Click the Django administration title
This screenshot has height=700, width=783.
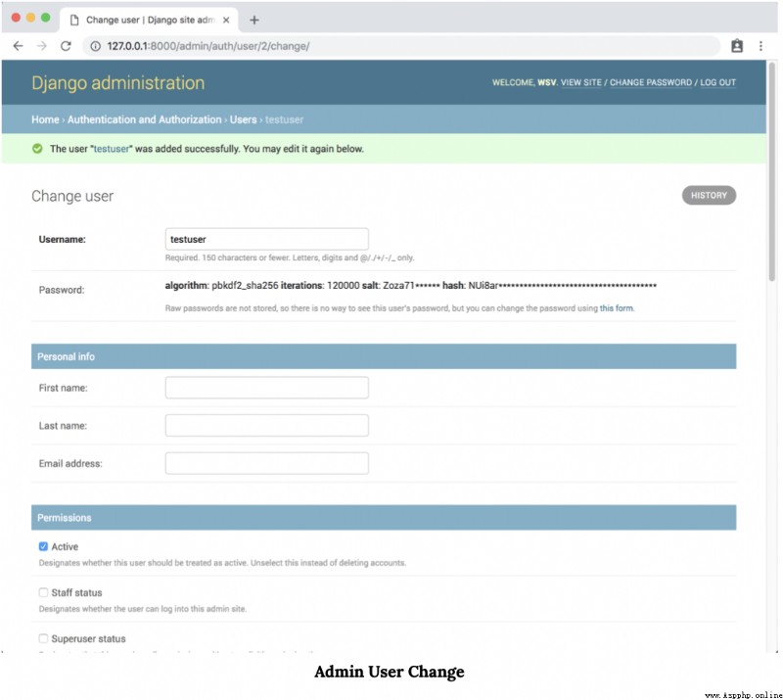pos(117,82)
